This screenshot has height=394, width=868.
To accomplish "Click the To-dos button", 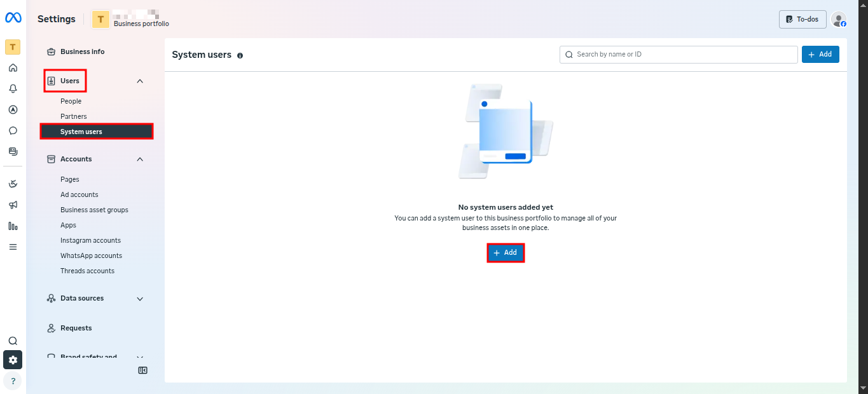I will [x=802, y=19].
